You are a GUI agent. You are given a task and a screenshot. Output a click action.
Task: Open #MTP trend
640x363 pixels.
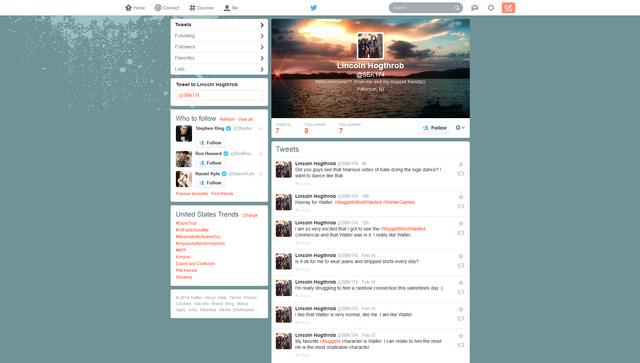coord(181,250)
